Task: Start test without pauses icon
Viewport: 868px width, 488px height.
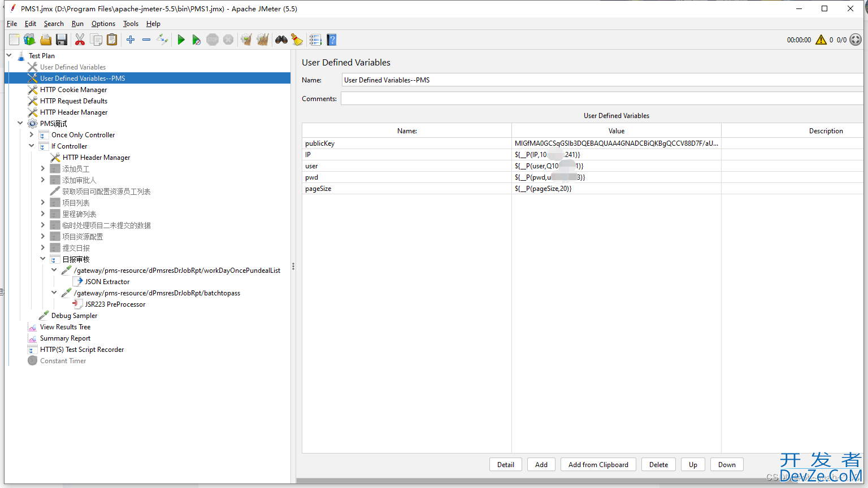Action: tap(196, 40)
